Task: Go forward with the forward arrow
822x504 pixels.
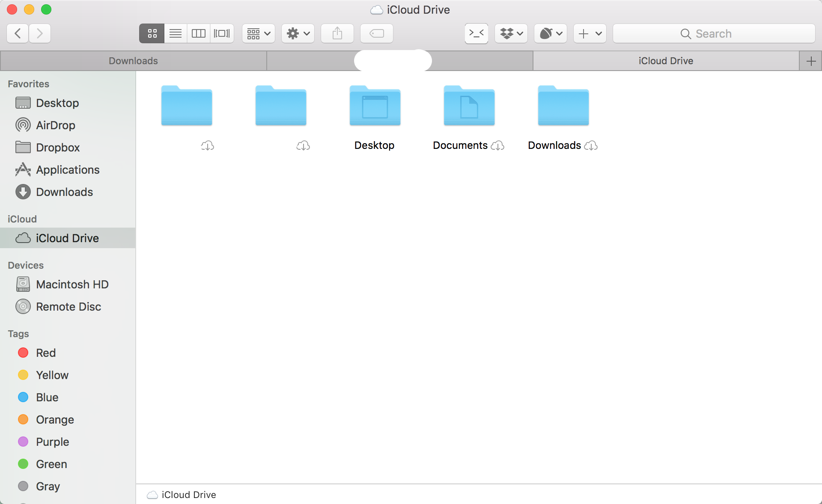Action: coord(40,33)
